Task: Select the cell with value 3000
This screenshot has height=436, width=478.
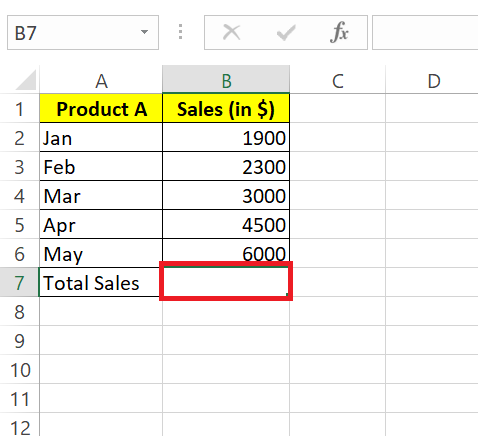Action: 226,195
